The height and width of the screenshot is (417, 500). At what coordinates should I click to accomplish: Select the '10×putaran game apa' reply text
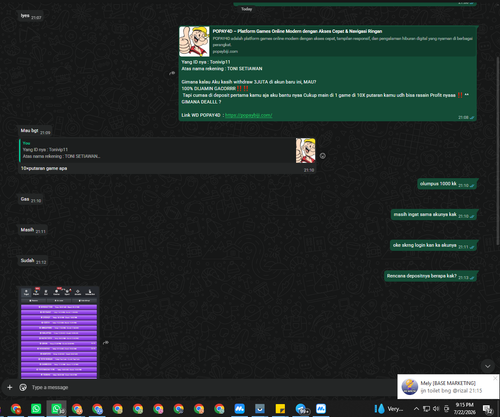tap(44, 168)
